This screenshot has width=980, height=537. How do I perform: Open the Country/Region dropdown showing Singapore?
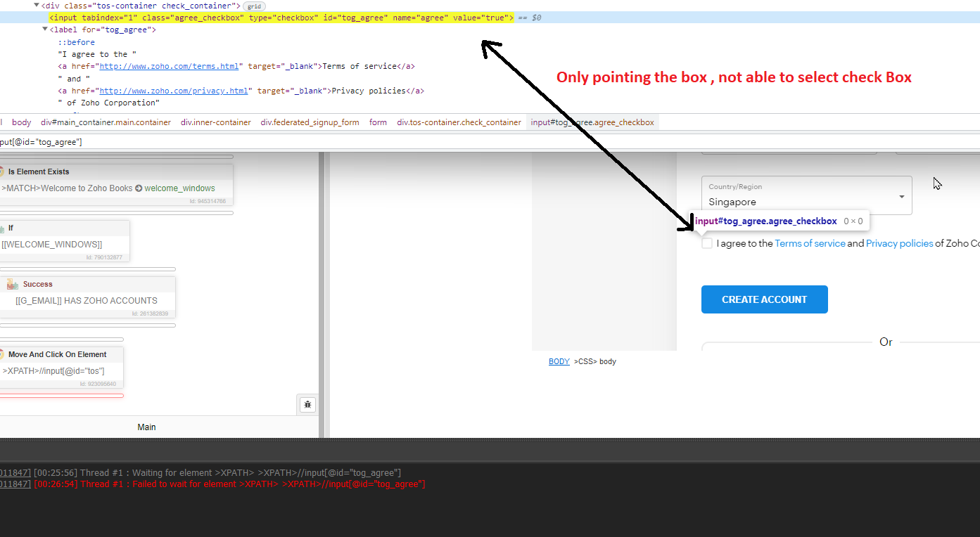pyautogui.click(x=902, y=195)
